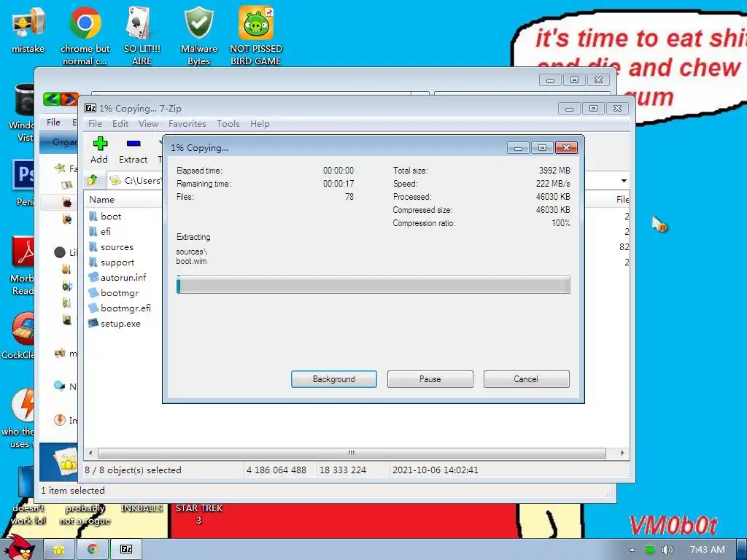Click the Angry Bird start button

click(19, 548)
